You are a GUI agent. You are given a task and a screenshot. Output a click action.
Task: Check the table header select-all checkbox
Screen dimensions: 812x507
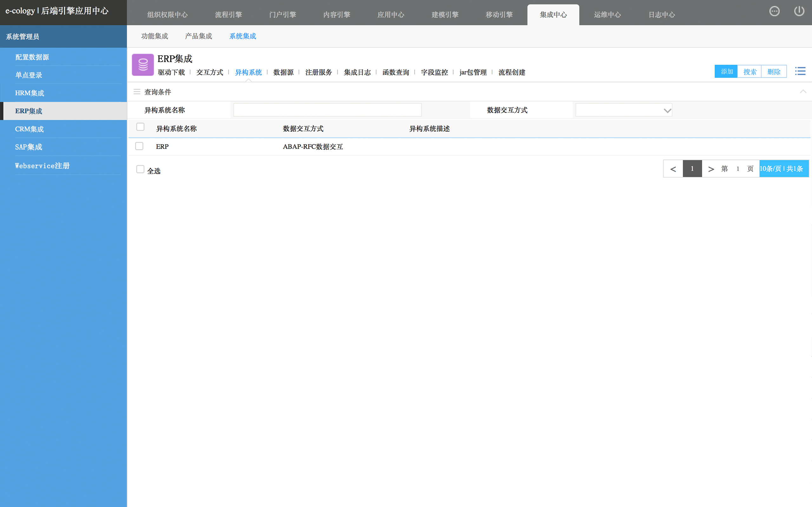tap(140, 127)
